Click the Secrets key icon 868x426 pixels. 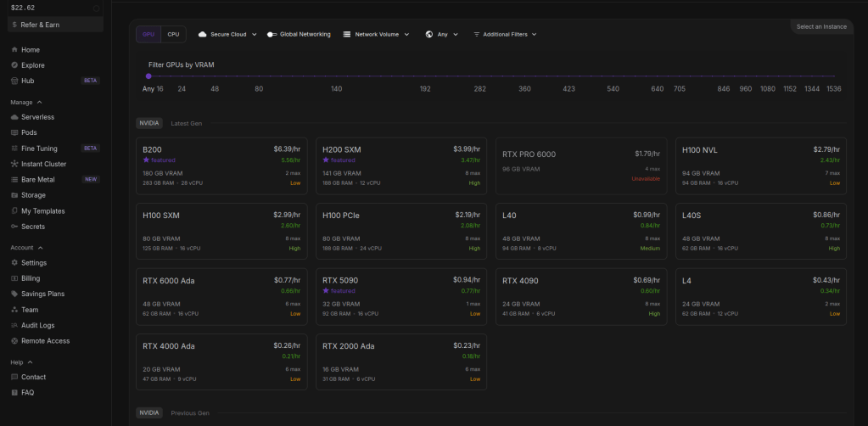pyautogui.click(x=14, y=227)
